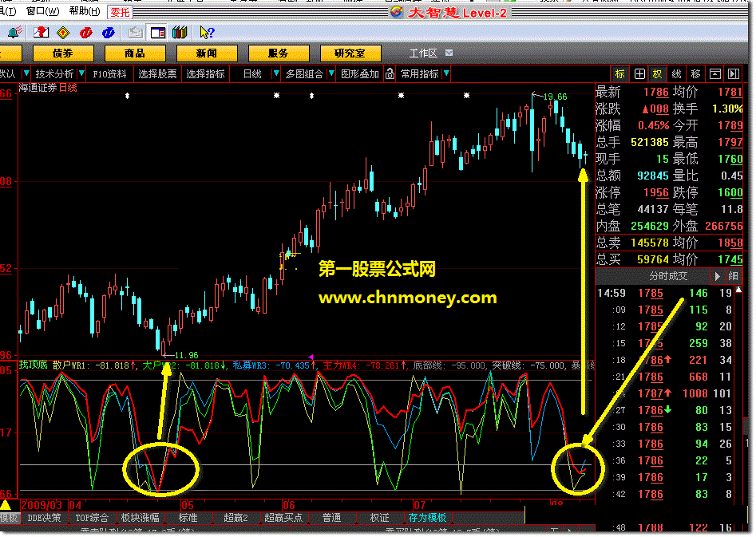Switch to the TOP综合 tab

pos(92,518)
